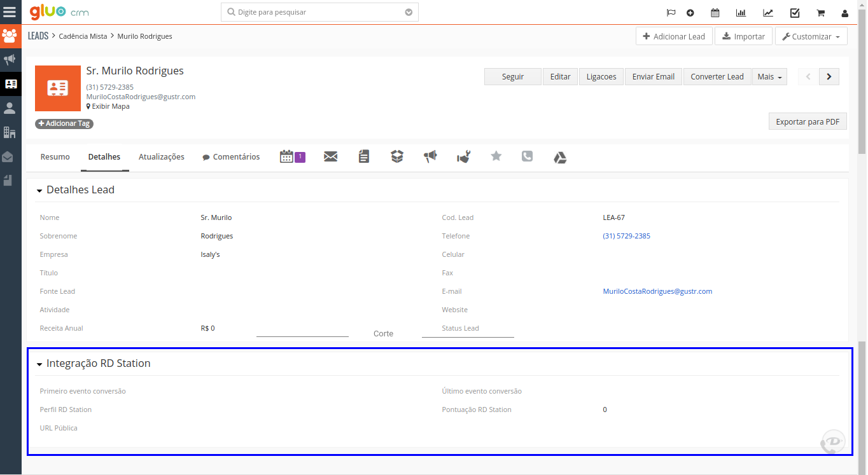868x475 pixels.
Task: Open the line chart dashboard icon
Action: [x=768, y=13]
